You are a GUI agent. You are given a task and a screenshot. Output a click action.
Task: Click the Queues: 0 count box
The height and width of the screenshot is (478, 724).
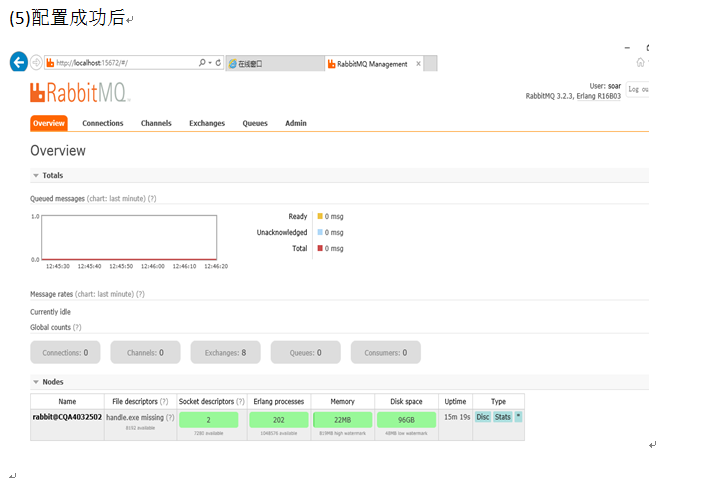point(305,352)
